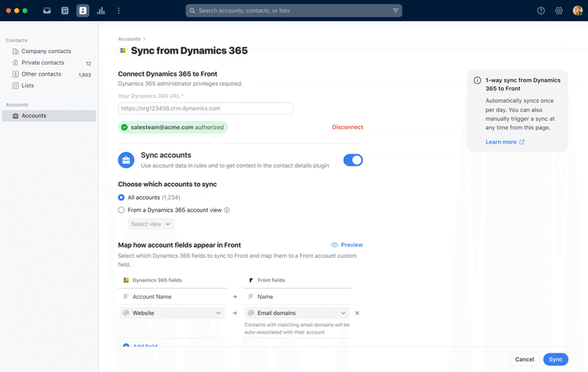Click info icon next to account view option
The image size is (588, 372).
point(227,210)
